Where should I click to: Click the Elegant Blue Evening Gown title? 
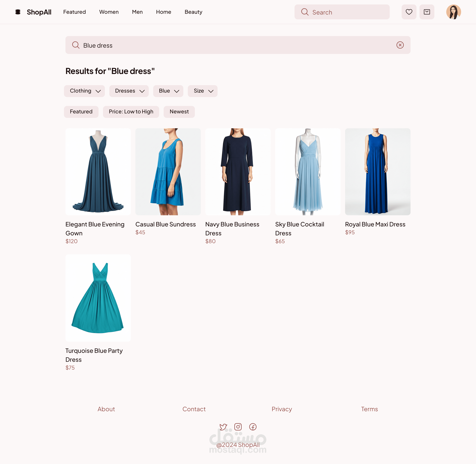[95, 229]
